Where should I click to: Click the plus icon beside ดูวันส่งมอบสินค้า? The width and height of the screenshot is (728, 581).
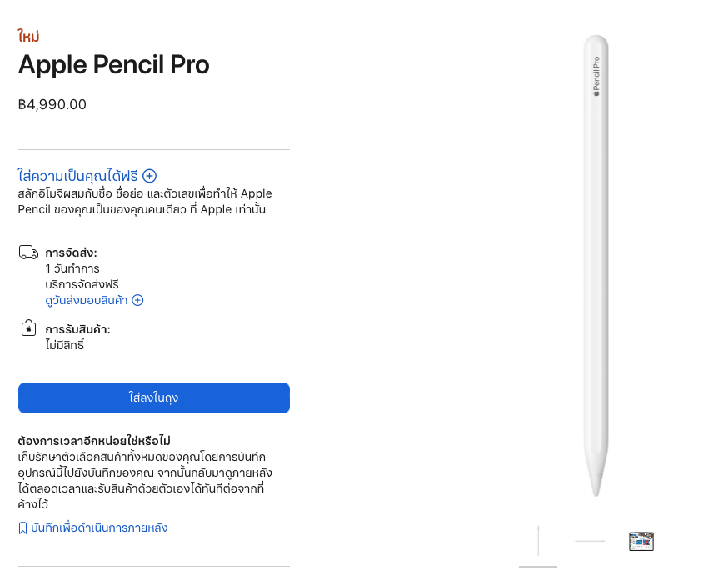[138, 300]
